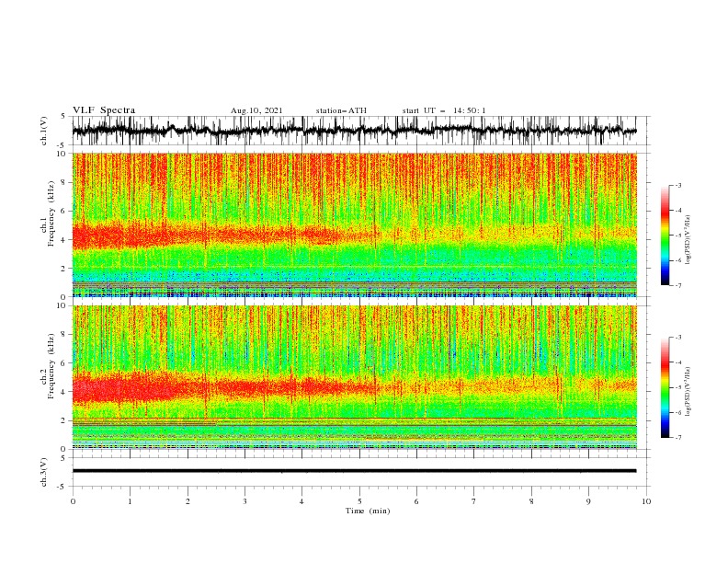
Task: Click the "-6" tick on the lower colorbar
Action: [x=678, y=412]
